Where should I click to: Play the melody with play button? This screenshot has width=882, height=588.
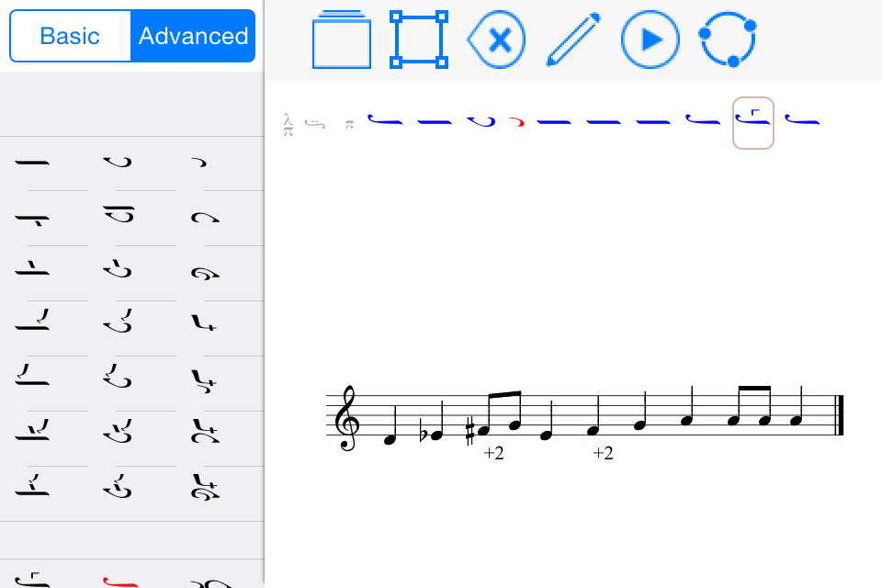coord(650,40)
